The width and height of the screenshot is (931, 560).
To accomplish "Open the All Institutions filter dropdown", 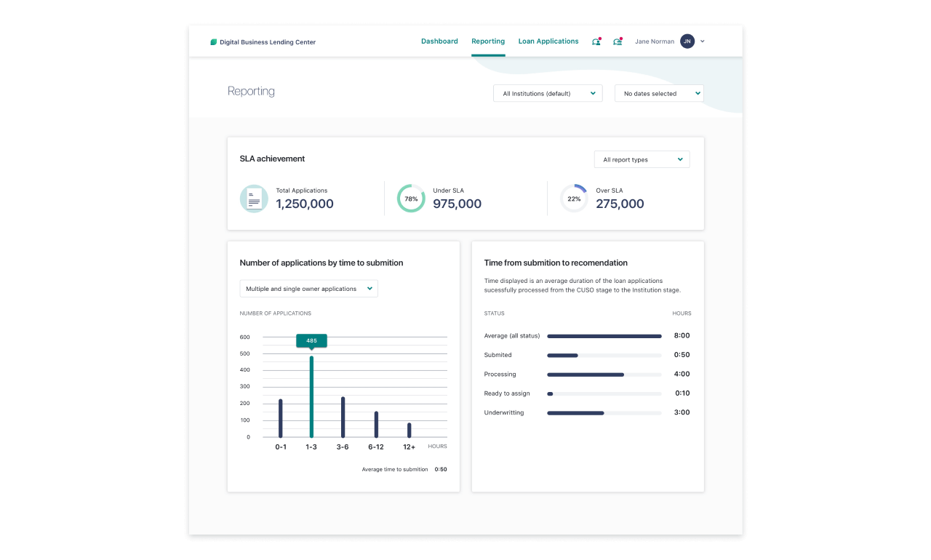I will (x=547, y=93).
